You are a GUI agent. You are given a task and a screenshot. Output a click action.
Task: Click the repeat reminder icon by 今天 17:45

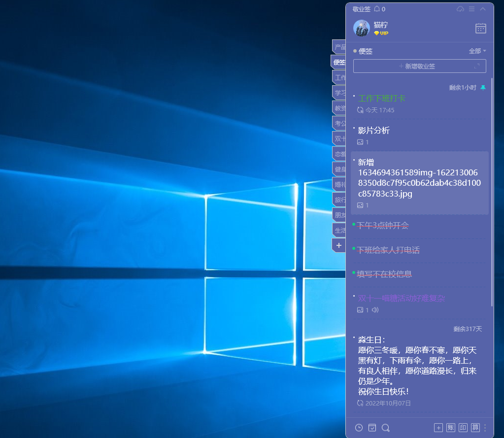click(360, 110)
